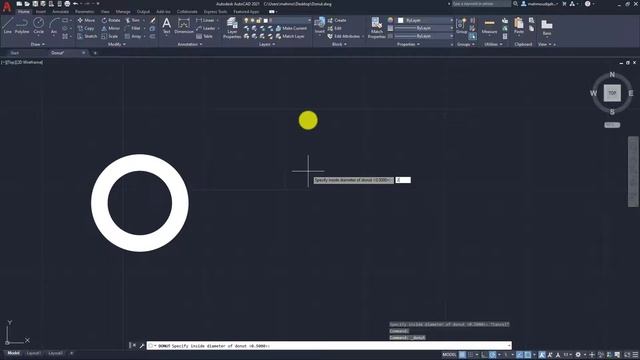Toggle ortho mode in status bar
The width and height of the screenshot is (640, 360).
pyautogui.click(x=484, y=355)
